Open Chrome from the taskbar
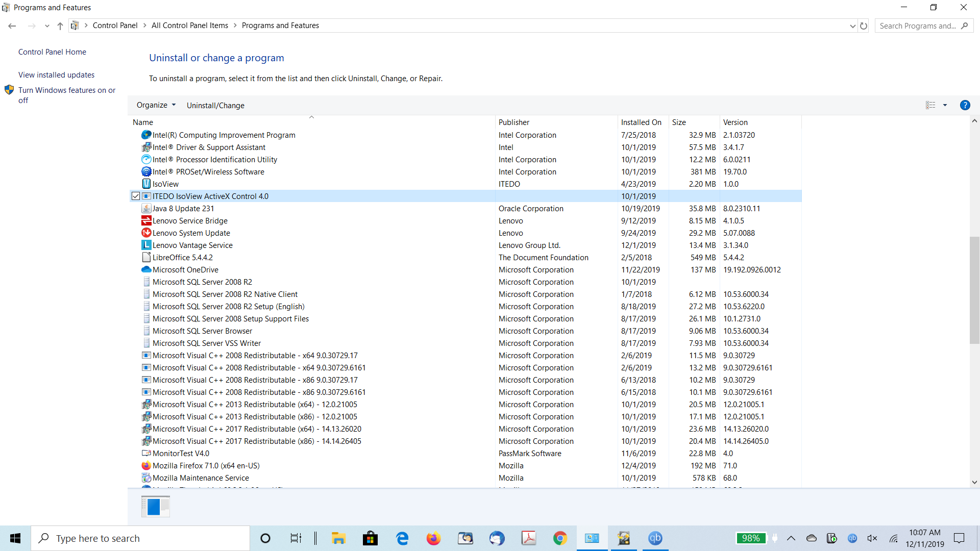This screenshot has height=551, width=980. coord(560,538)
